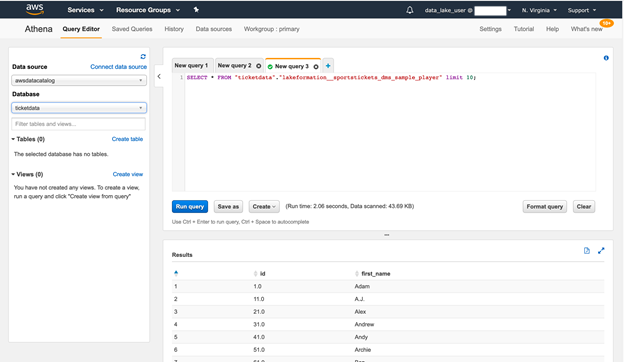Expand results to full screen icon
Viewport: 624px width, 362px height.
click(x=601, y=251)
